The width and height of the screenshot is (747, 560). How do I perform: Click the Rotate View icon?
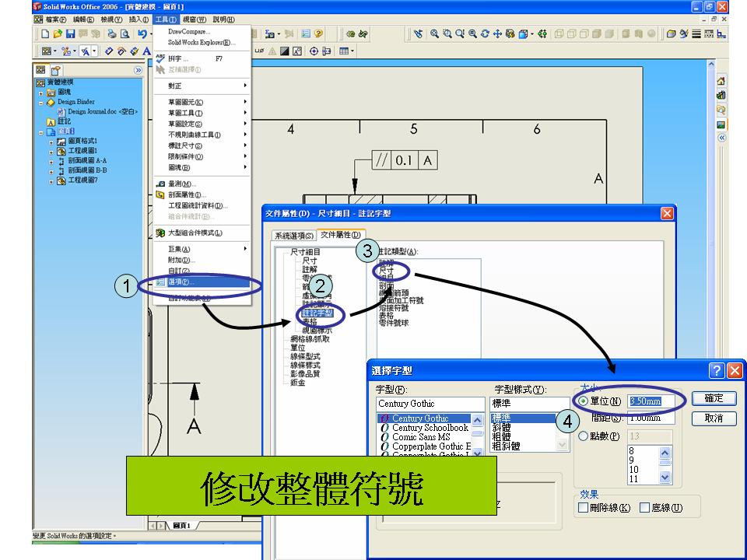coord(485,33)
